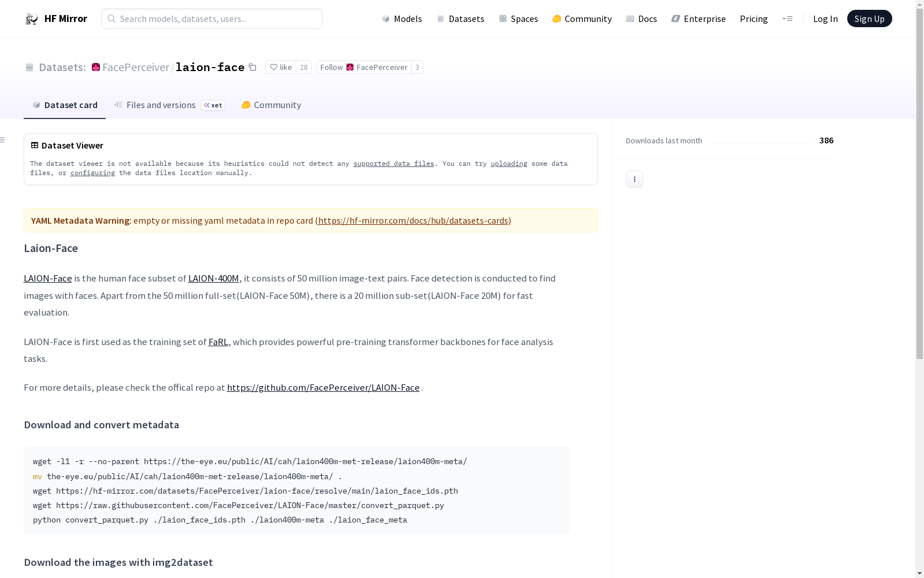Click the Sign Up button
The height and width of the screenshot is (578, 924).
pyautogui.click(x=869, y=18)
